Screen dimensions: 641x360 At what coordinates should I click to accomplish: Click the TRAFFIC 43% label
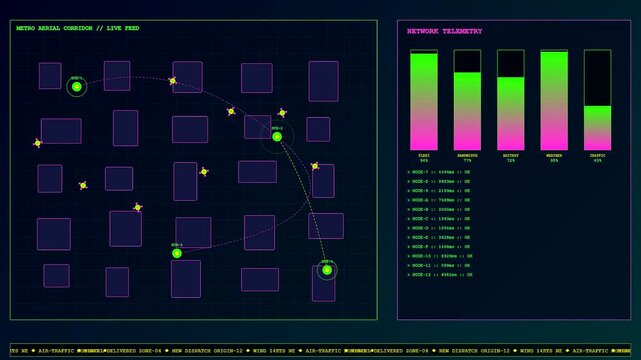pos(597,158)
